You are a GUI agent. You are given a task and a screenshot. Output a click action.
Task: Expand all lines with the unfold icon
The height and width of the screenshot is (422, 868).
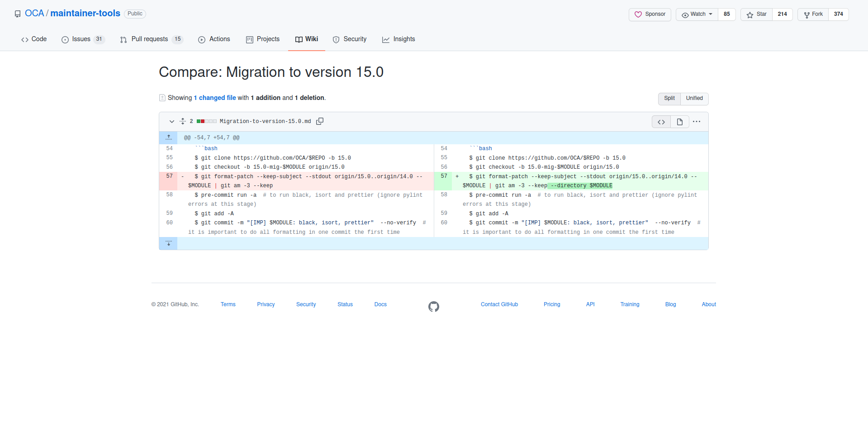pos(183,121)
